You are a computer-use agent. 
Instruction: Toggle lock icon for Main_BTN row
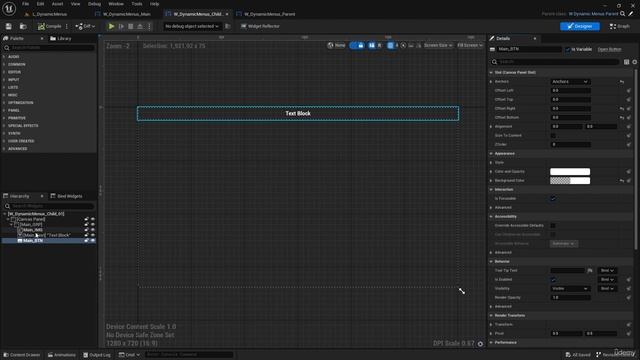[x=86, y=241]
